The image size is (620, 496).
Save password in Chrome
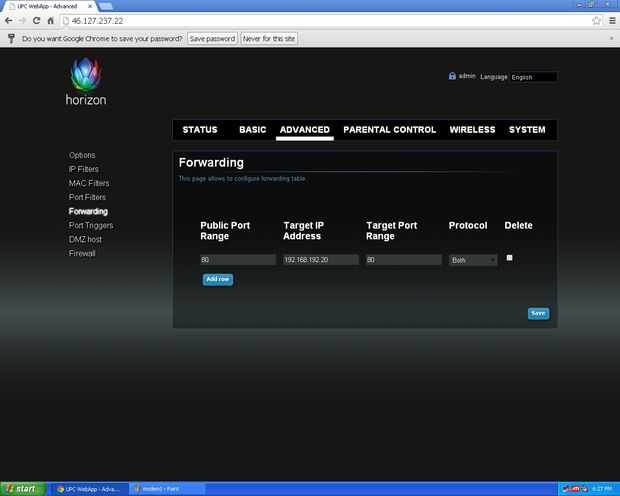point(212,38)
